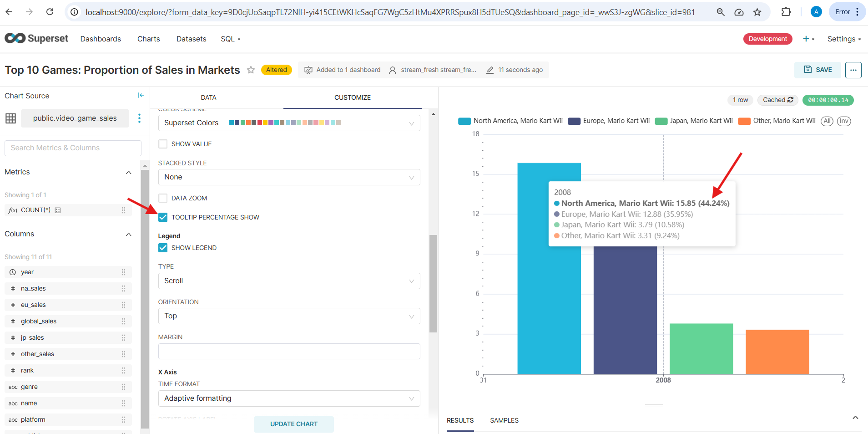
Task: Click the Cached refresh badge
Action: click(x=777, y=100)
